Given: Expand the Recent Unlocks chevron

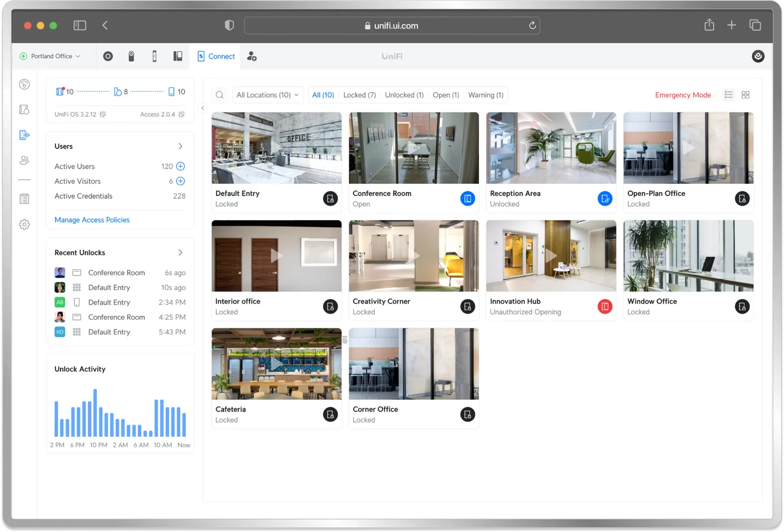Looking at the screenshot, I should click(x=180, y=253).
